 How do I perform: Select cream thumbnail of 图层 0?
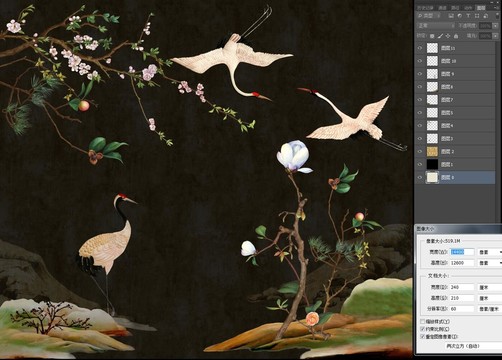pyautogui.click(x=432, y=177)
